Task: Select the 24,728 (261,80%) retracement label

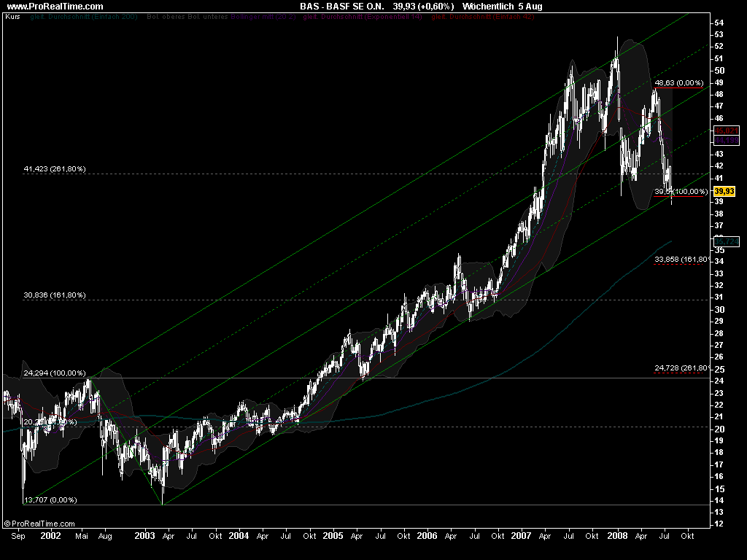Action: click(x=683, y=368)
